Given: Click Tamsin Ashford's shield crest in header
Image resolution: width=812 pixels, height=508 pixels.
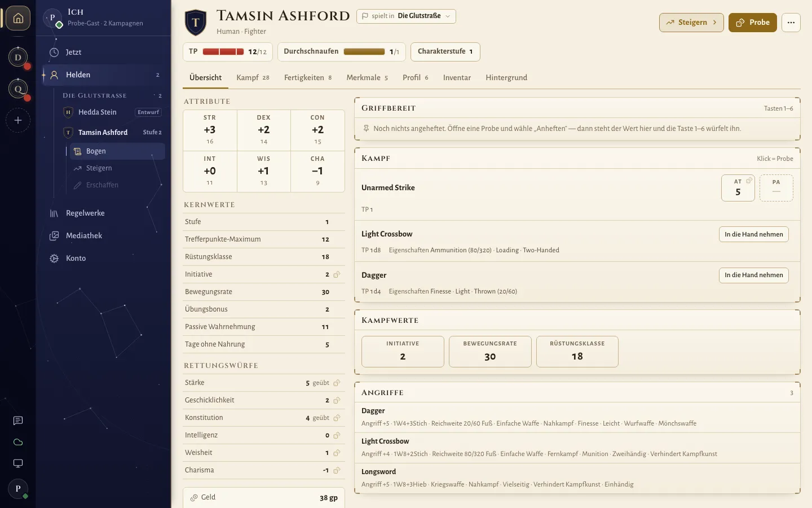Looking at the screenshot, I should [x=196, y=22].
